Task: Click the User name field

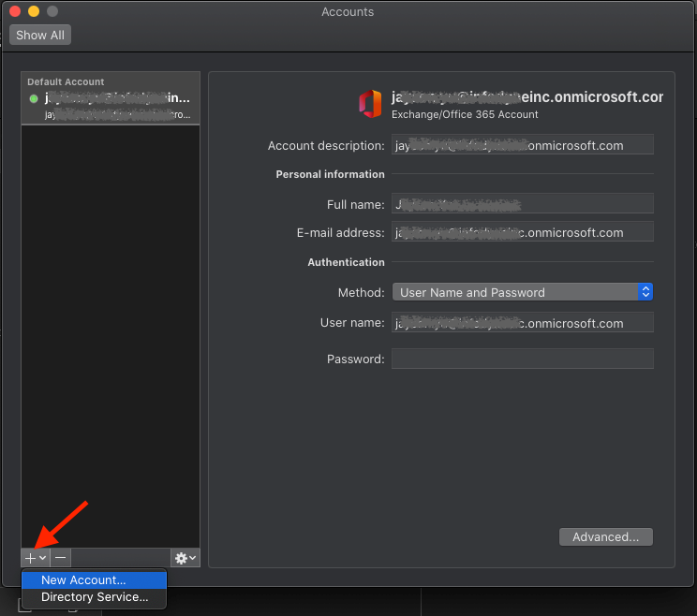Action: click(523, 322)
